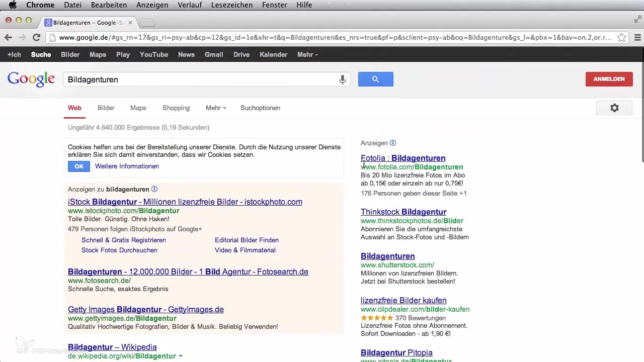
Task: Open the green arrow dropdown by de.wikipedia.org
Action: pos(181,356)
